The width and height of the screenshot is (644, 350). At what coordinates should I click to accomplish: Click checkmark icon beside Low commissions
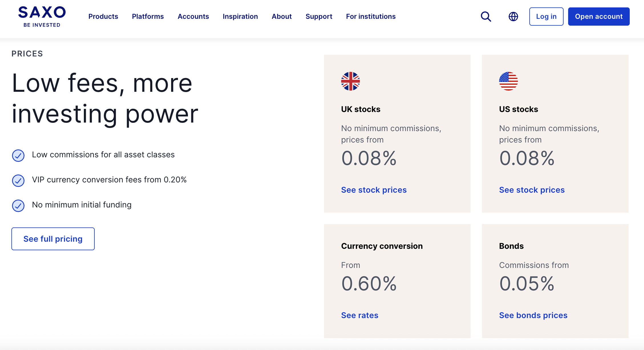coord(18,156)
